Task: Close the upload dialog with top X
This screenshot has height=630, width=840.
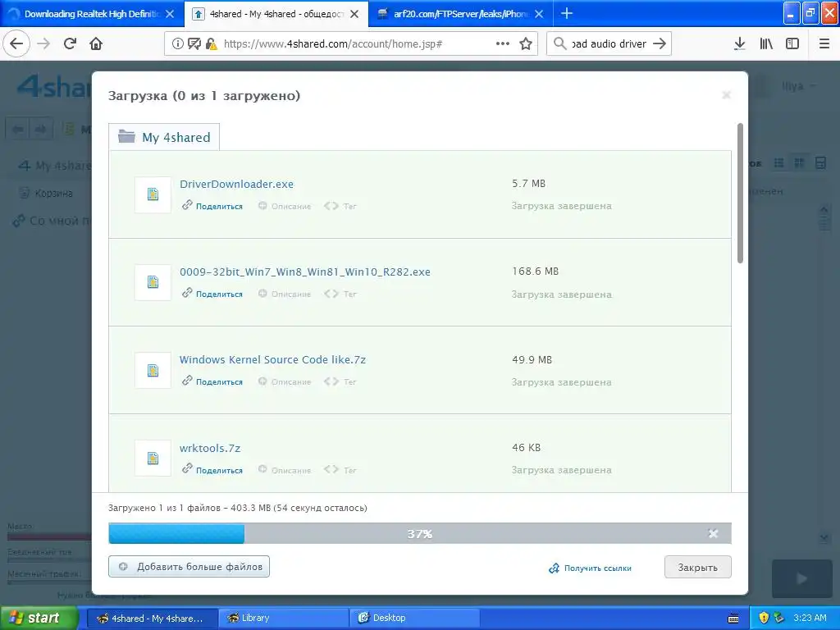Action: (727, 95)
